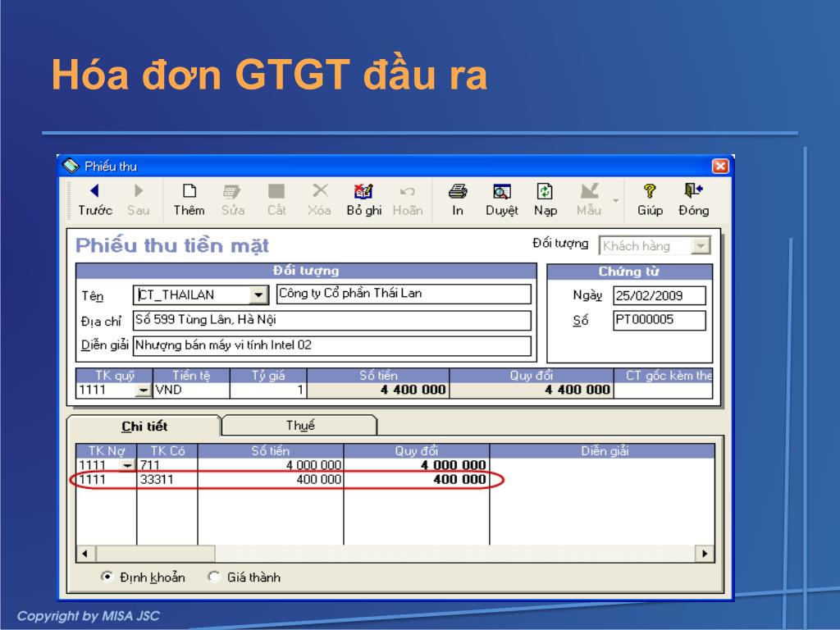Click the Tỷ giá cell value 1
840x630 pixels.
[x=268, y=390]
